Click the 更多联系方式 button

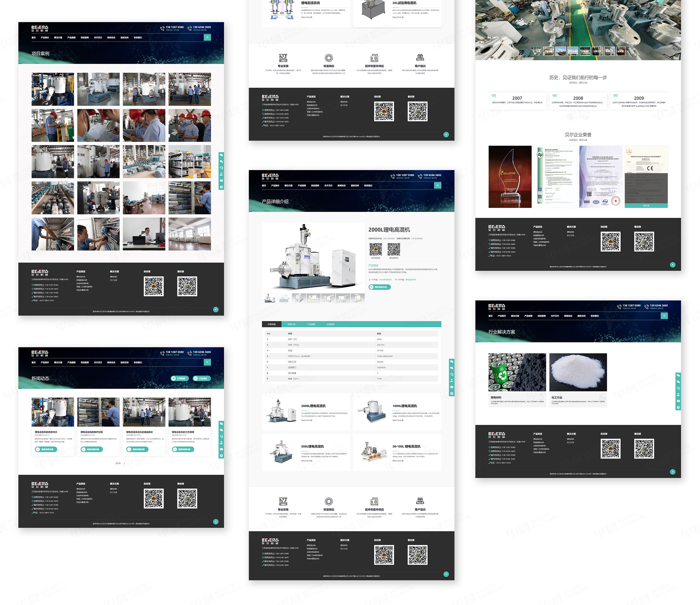(380, 287)
